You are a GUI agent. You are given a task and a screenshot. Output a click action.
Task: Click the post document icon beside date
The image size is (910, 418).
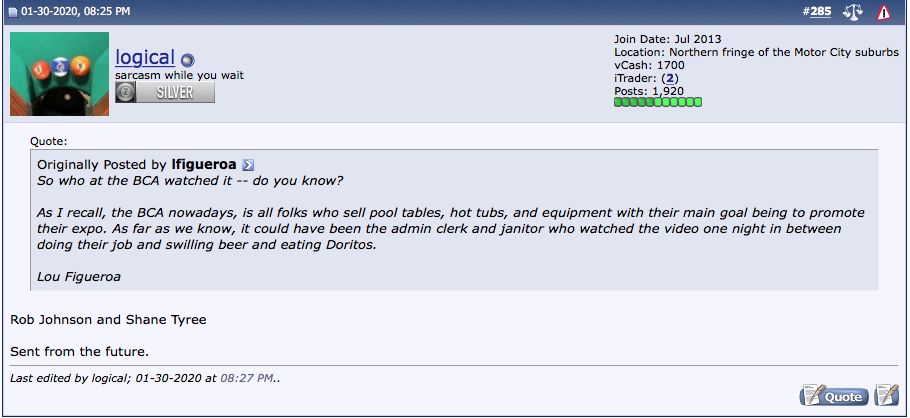pyautogui.click(x=12, y=12)
